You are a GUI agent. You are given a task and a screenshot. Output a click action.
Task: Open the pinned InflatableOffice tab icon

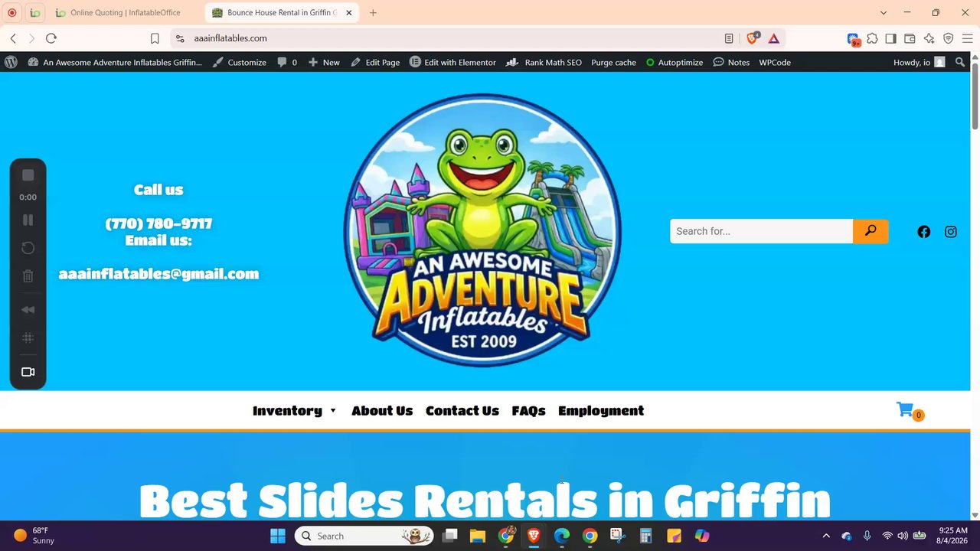click(35, 13)
